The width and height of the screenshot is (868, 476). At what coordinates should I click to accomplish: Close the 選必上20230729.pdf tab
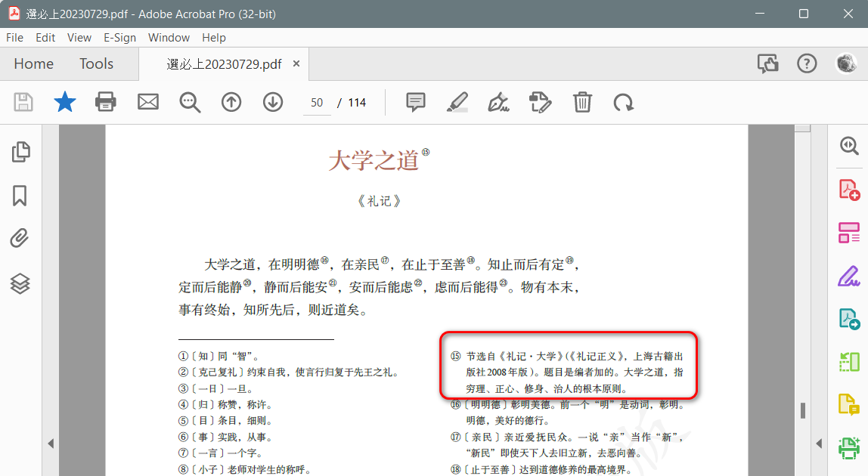coord(296,64)
